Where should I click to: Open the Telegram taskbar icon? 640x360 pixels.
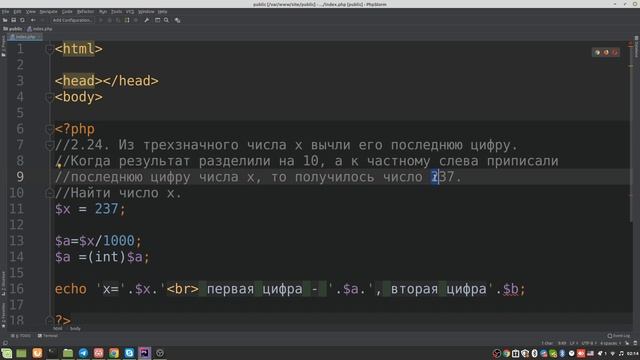[x=83, y=353]
